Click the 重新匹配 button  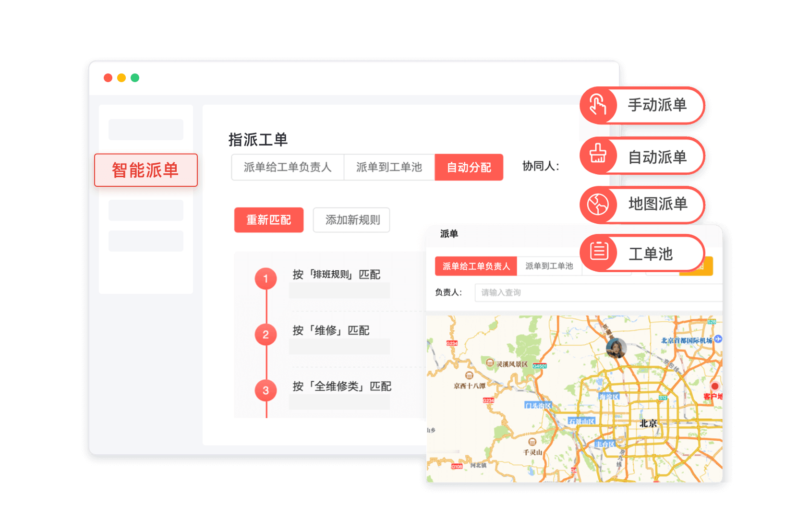(x=268, y=220)
